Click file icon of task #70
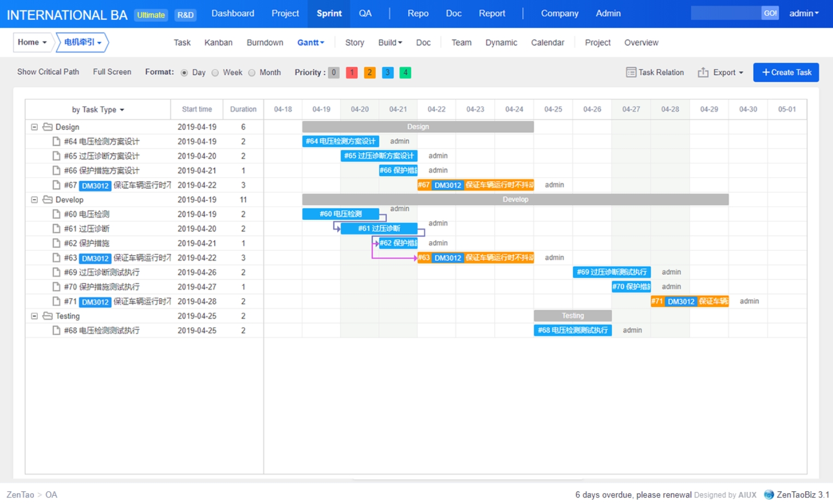This screenshot has height=504, width=833. click(56, 286)
